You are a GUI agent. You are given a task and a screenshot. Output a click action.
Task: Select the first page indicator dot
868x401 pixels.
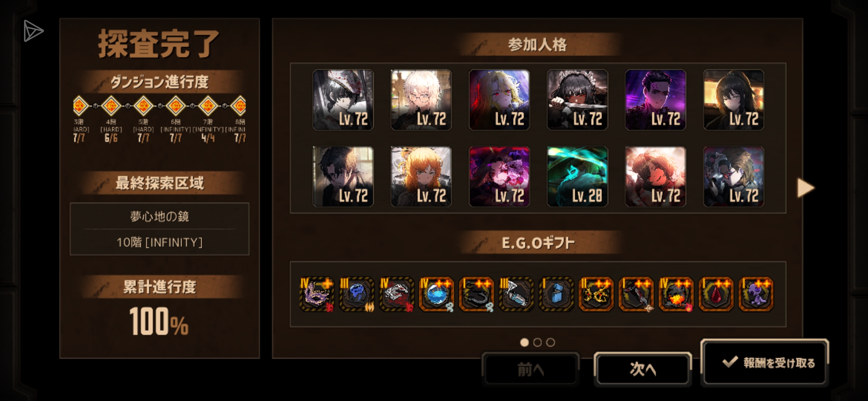click(x=524, y=342)
